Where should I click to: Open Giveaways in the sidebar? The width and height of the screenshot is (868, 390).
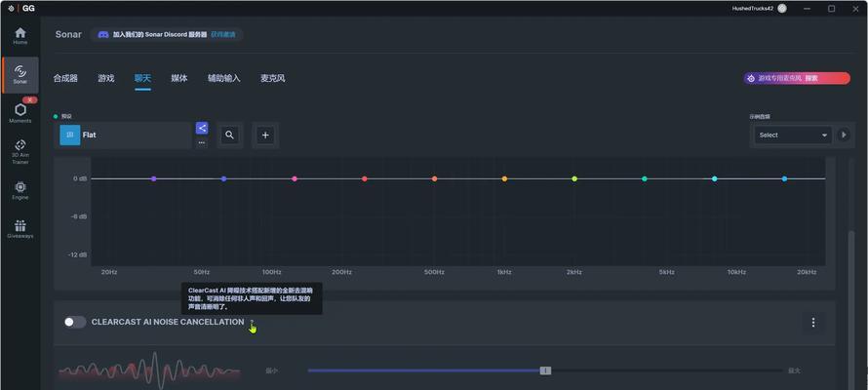[x=20, y=229]
